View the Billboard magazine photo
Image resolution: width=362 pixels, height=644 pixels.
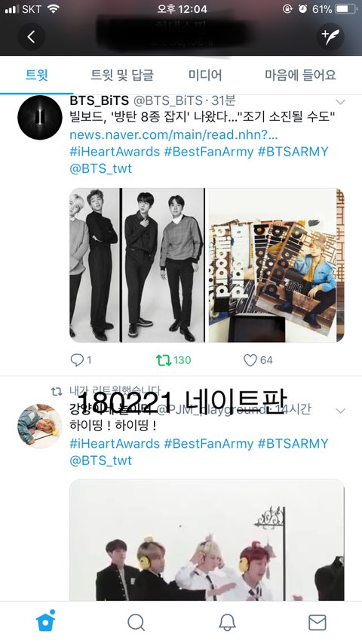276,265
